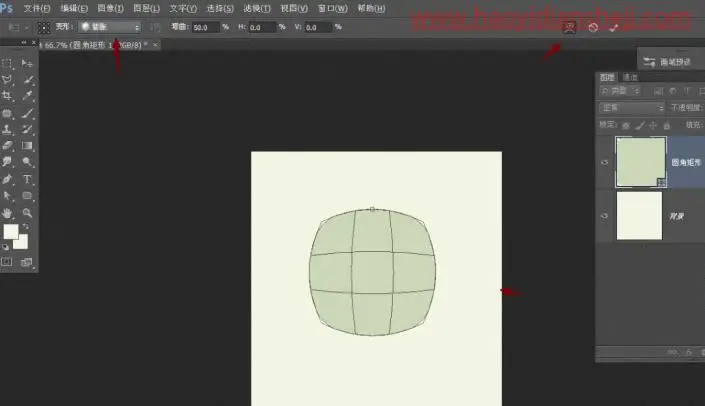This screenshot has height=406, width=705.
Task: Change the warp orientation button
Action: point(155,27)
